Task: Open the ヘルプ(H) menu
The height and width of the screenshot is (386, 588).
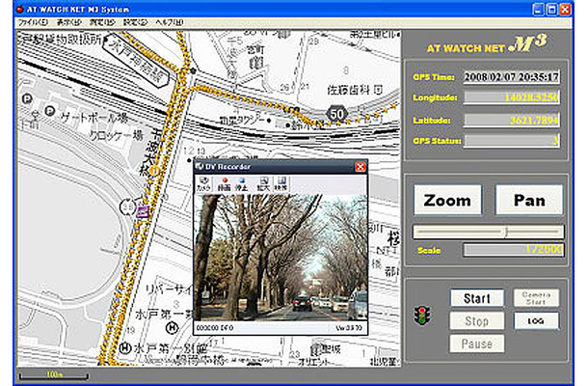Action: pyautogui.click(x=169, y=23)
